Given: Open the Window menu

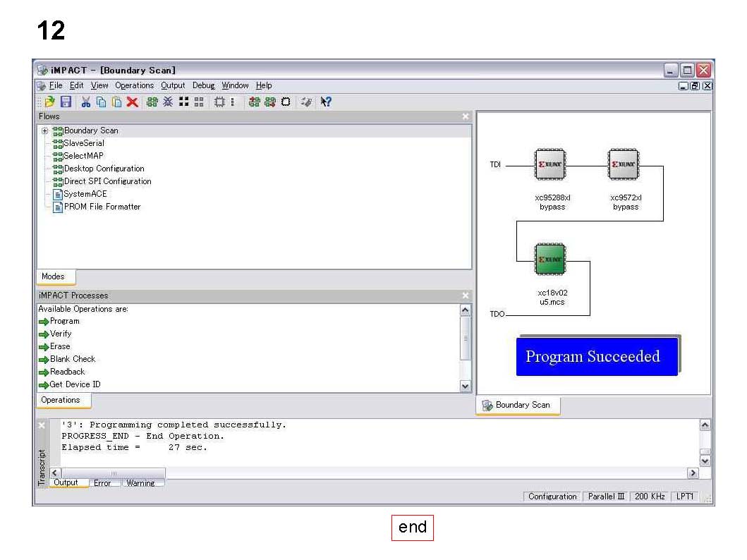Looking at the screenshot, I should (x=236, y=86).
